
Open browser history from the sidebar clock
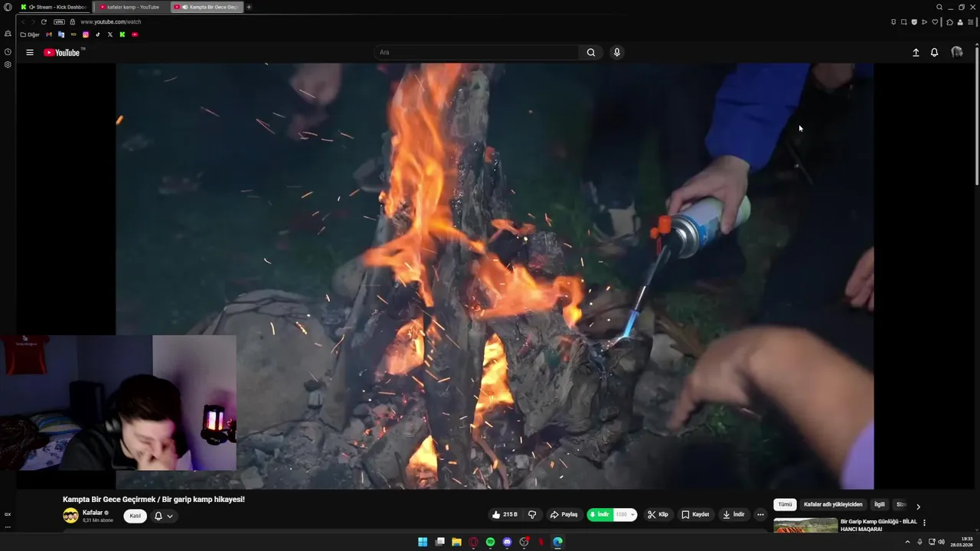(x=8, y=52)
